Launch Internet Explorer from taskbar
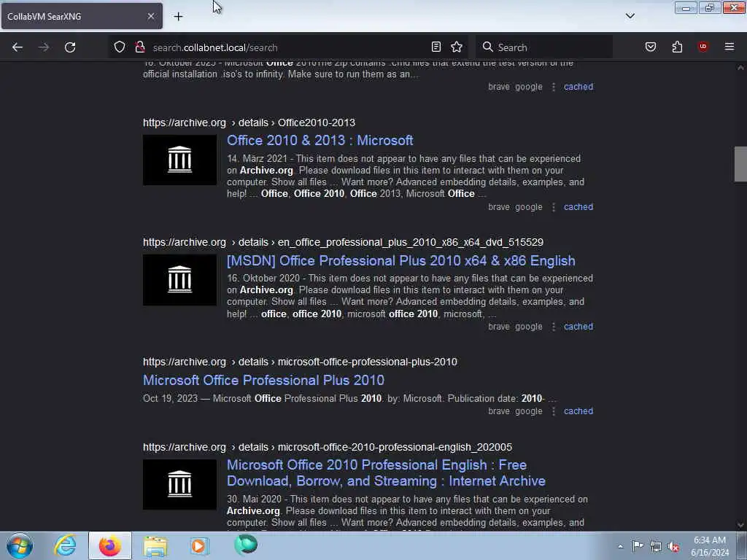Viewport: 747px width, 560px height. [x=65, y=545]
